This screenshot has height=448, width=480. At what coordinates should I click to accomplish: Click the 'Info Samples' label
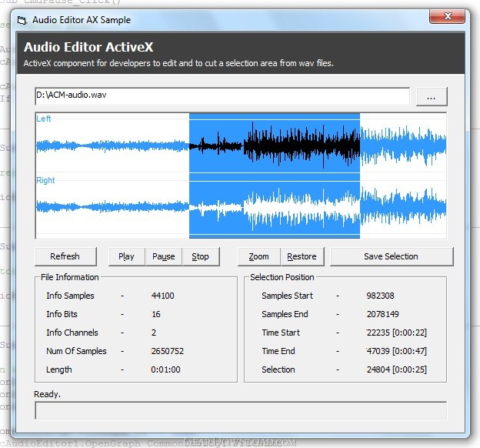click(70, 296)
